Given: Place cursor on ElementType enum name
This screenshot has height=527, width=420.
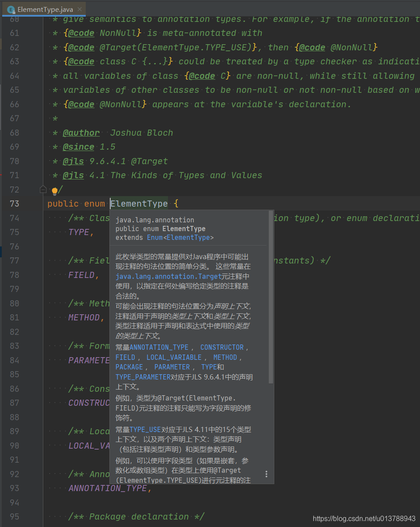Looking at the screenshot, I should (x=139, y=204).
